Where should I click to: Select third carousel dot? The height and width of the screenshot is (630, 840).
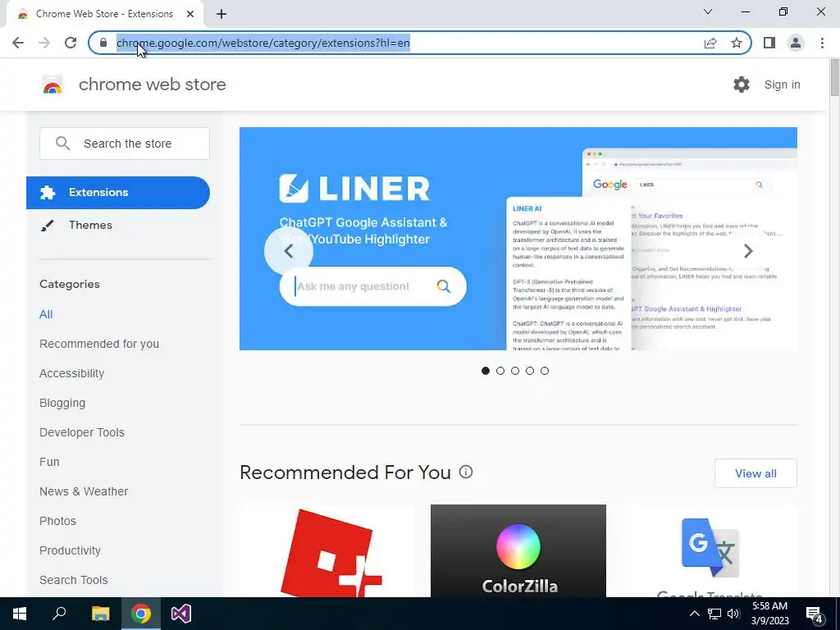click(515, 371)
